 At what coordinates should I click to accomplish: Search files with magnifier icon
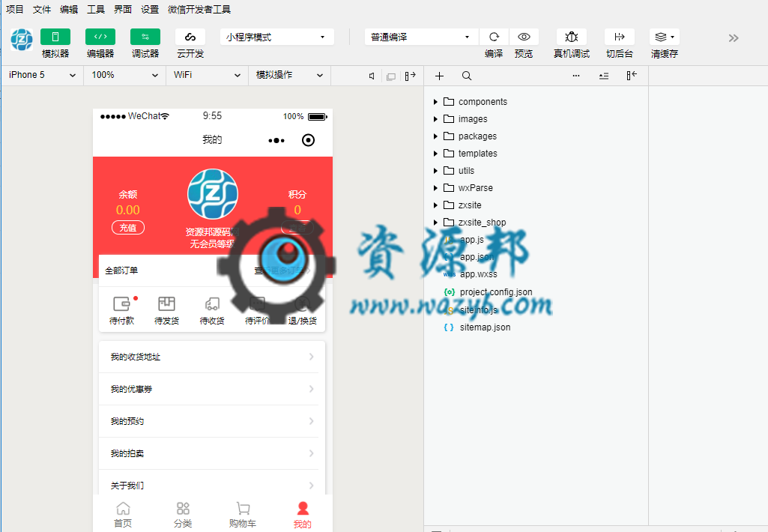click(467, 76)
